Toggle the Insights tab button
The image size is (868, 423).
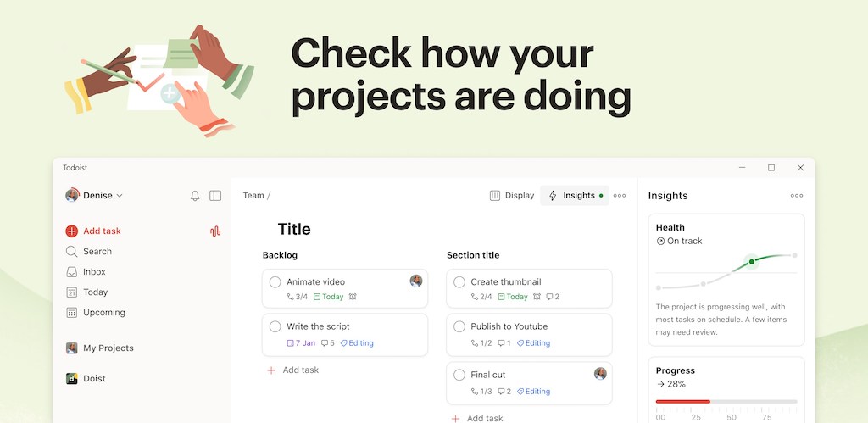pyautogui.click(x=575, y=196)
